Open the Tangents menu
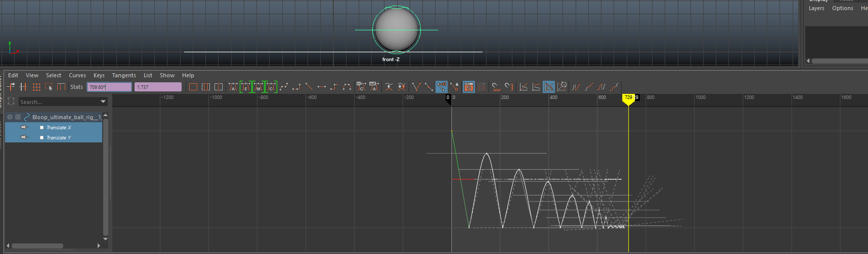The width and height of the screenshot is (868, 254). pos(124,75)
